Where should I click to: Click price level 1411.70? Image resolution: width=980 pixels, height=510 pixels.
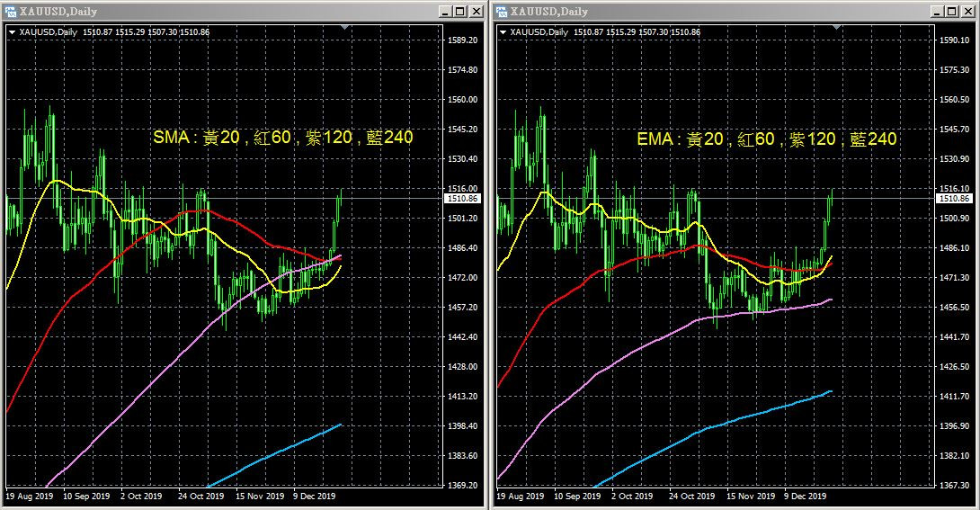tap(954, 397)
